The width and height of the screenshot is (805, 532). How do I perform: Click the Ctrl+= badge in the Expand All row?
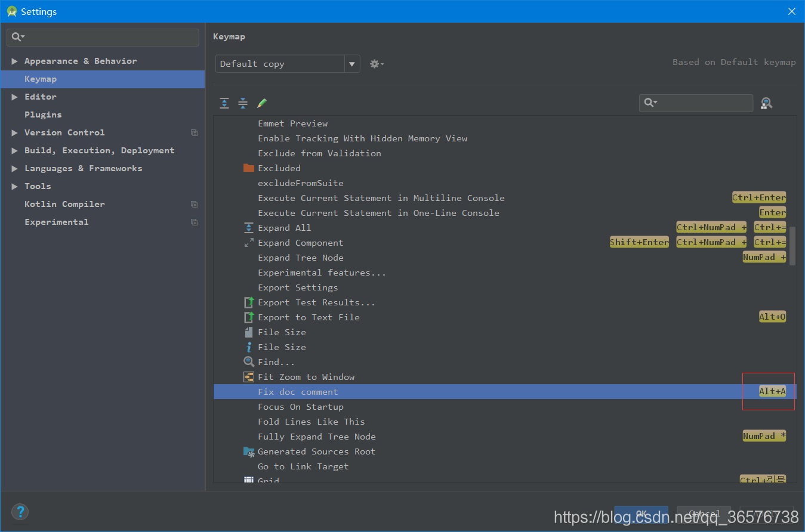(x=770, y=227)
